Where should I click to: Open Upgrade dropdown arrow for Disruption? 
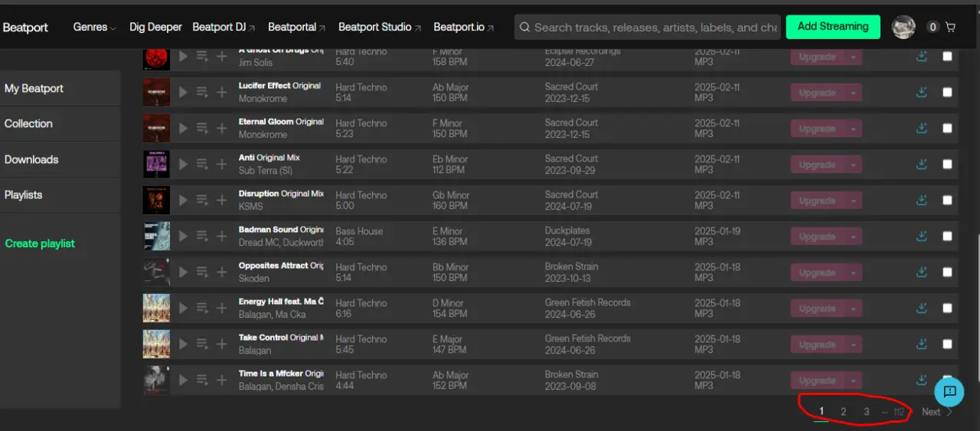pos(853,201)
